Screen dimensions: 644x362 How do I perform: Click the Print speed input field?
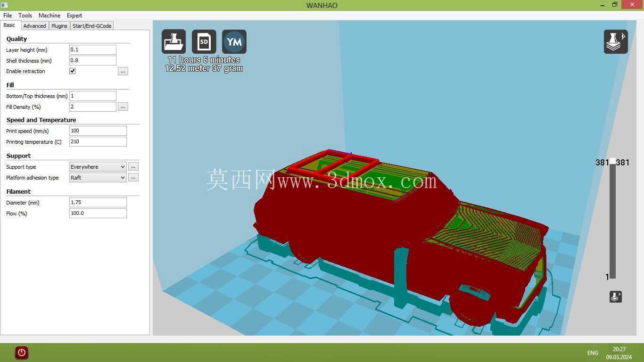tap(98, 131)
